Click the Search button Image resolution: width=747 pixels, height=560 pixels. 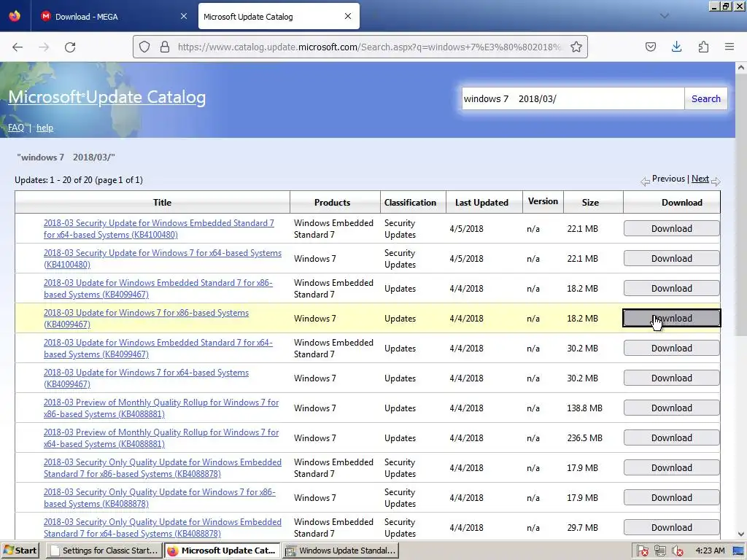705,98
